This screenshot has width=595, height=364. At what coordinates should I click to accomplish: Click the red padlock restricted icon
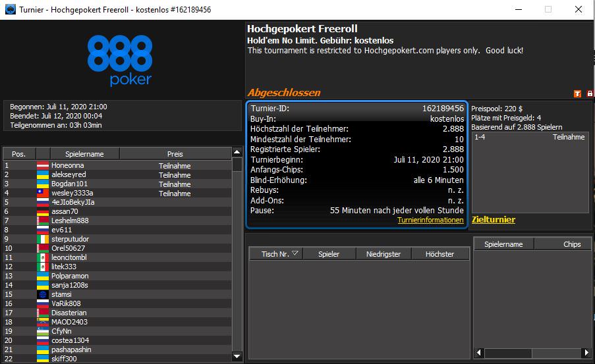588,94
